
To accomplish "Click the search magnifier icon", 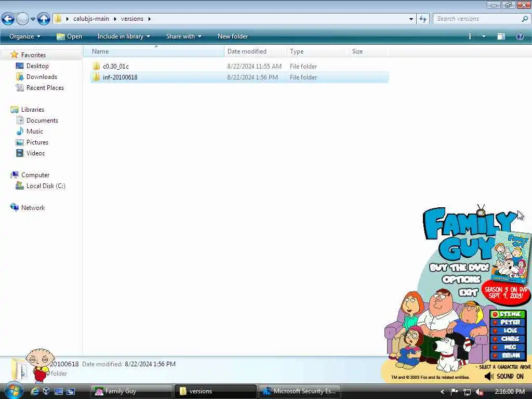I will 525,19.
